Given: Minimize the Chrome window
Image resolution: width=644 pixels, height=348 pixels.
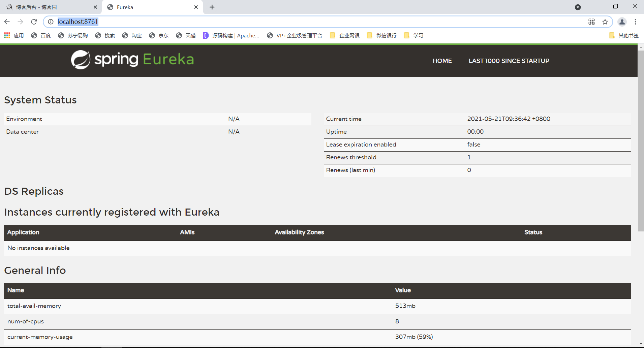Looking at the screenshot, I should coord(596,6).
